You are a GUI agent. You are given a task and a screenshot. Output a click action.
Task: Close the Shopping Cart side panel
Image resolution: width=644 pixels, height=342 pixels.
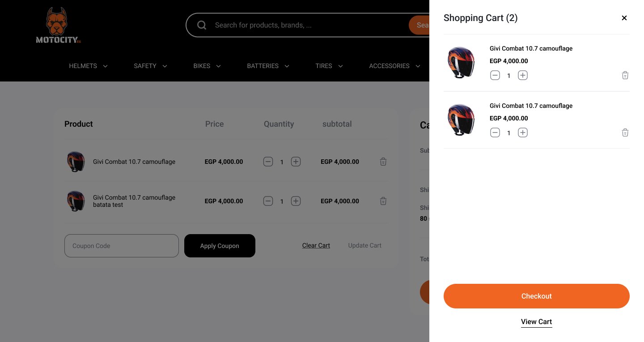tap(624, 18)
